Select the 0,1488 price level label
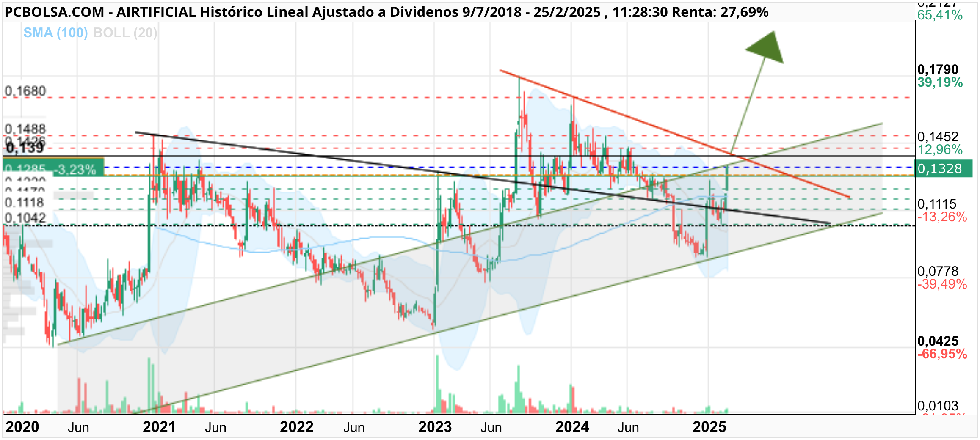This screenshot has height=440, width=980. pos(25,129)
